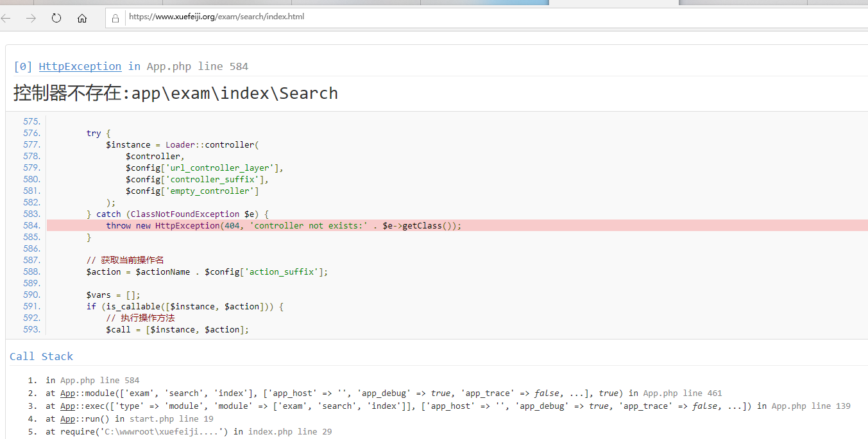Open site info via the lock icon
The image size is (868, 439).
click(115, 18)
